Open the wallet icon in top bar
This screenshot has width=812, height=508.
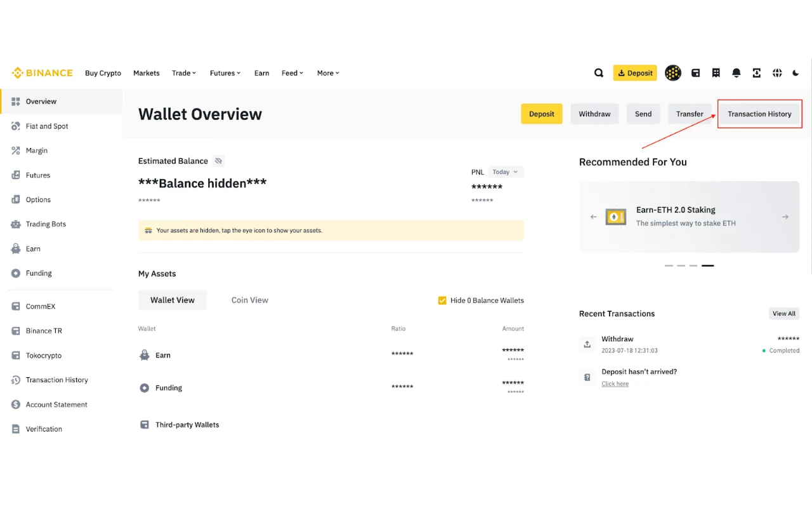(x=695, y=73)
